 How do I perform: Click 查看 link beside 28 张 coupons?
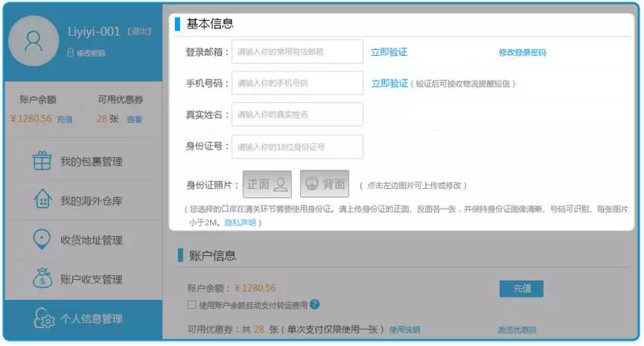(134, 119)
